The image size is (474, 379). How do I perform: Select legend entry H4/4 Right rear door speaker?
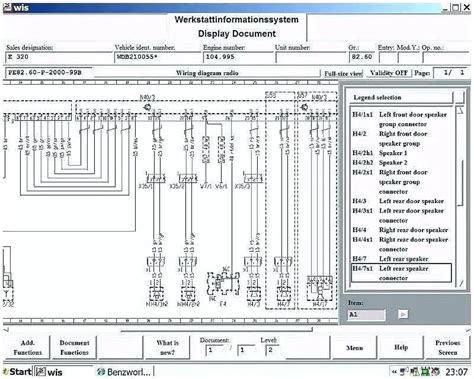(x=400, y=230)
